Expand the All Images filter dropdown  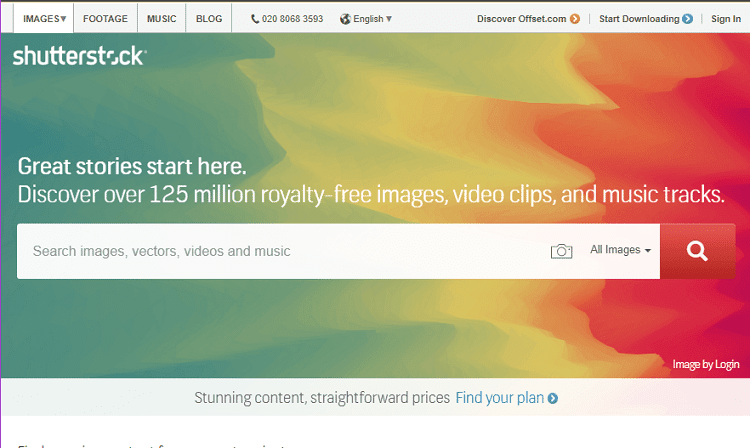tap(620, 250)
